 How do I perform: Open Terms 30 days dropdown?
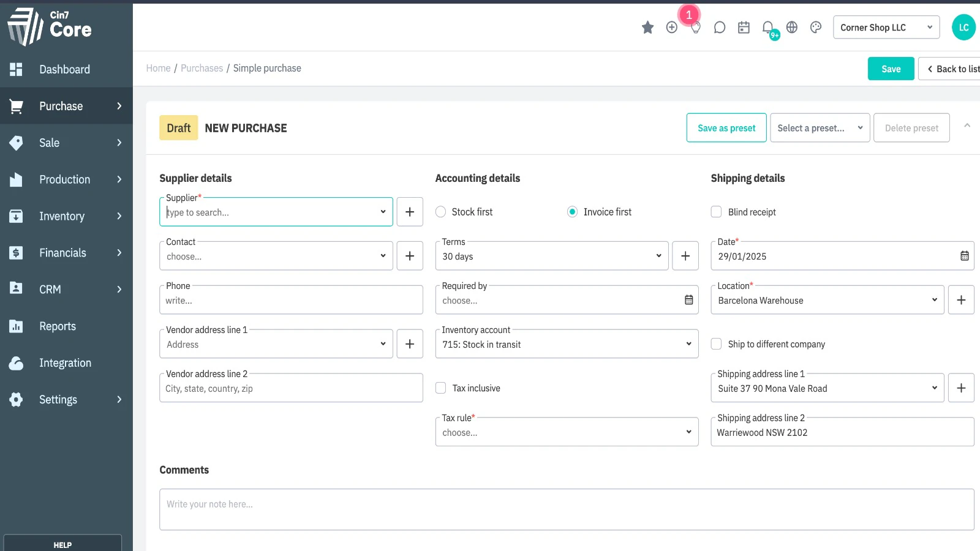pos(552,256)
